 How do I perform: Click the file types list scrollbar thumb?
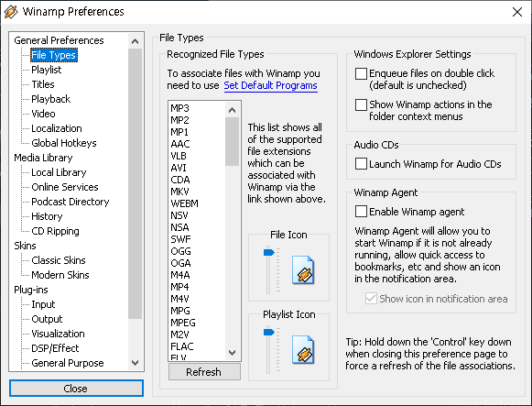[232, 141]
